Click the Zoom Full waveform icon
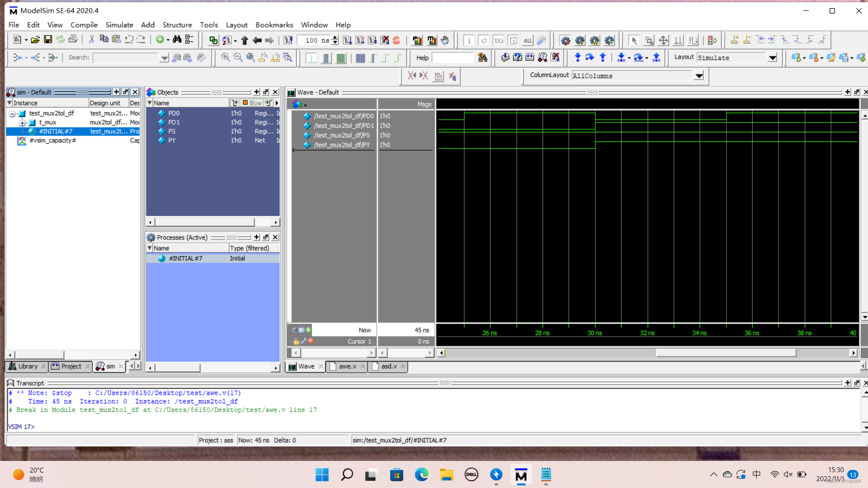Viewport: 868px width, 488px height. (x=250, y=57)
